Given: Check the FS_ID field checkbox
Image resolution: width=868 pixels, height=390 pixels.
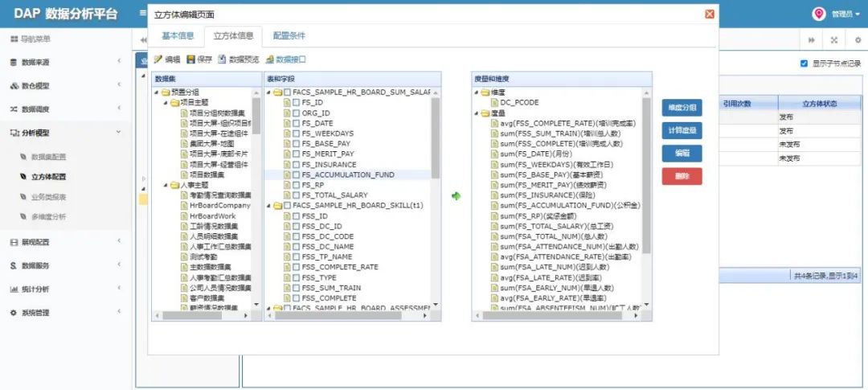Looking at the screenshot, I should [x=296, y=102].
